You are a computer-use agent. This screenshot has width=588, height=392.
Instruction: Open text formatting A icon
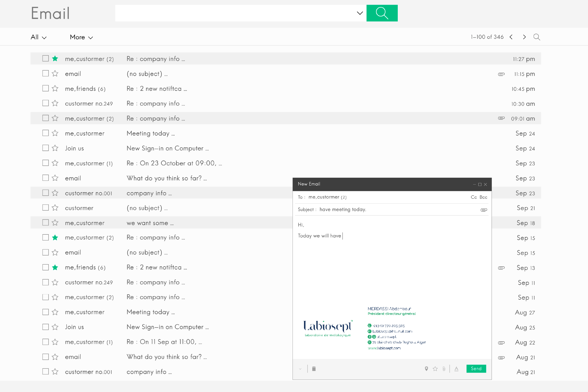[x=456, y=369]
